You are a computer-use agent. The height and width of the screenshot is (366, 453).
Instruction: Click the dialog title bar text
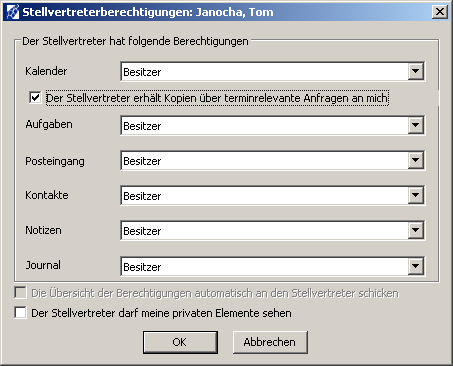pyautogui.click(x=148, y=12)
